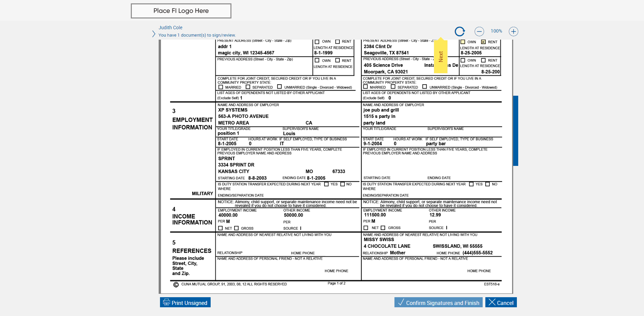Click the blue vertical scrollbar thumb

[516, 131]
